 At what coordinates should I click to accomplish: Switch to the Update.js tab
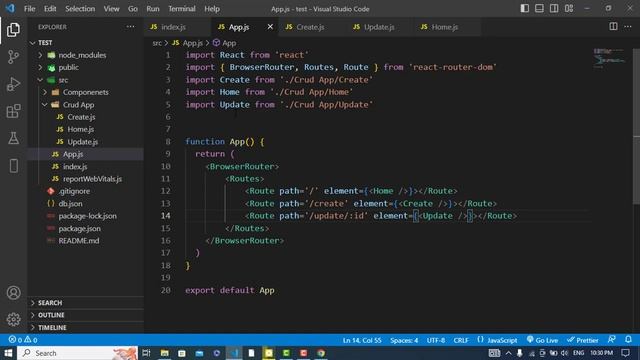click(x=380, y=27)
